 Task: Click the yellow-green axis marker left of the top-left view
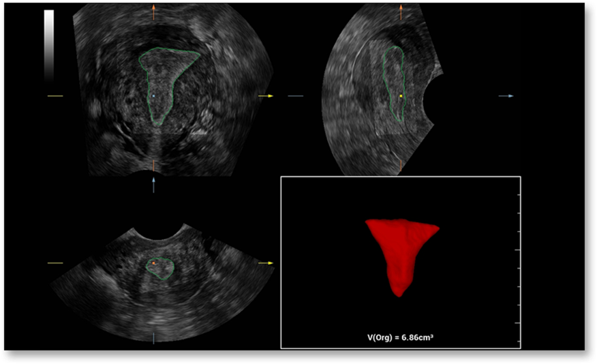pos(55,97)
